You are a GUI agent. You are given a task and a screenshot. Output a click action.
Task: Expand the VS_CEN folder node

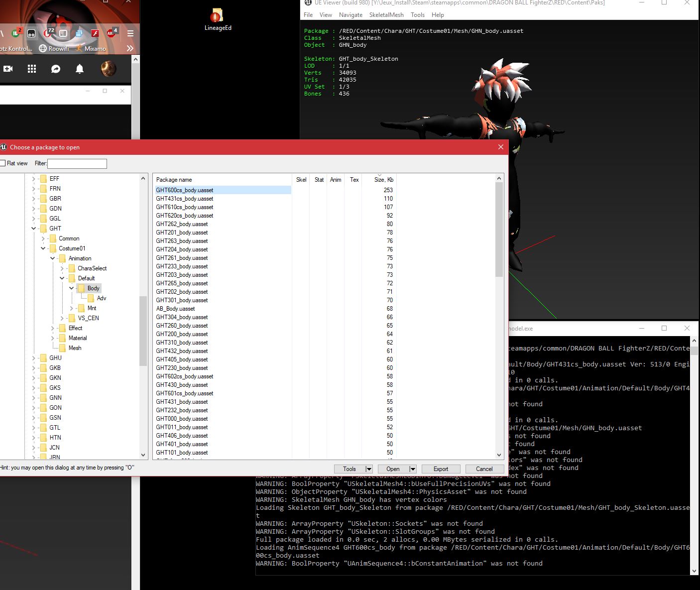click(62, 318)
